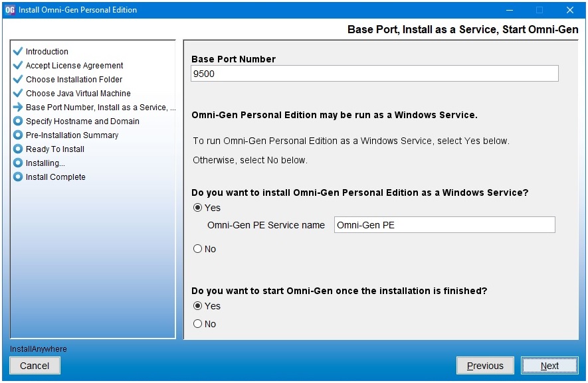
Task: Click the checkmark beside Choose Installation Folder
Action: 18,79
